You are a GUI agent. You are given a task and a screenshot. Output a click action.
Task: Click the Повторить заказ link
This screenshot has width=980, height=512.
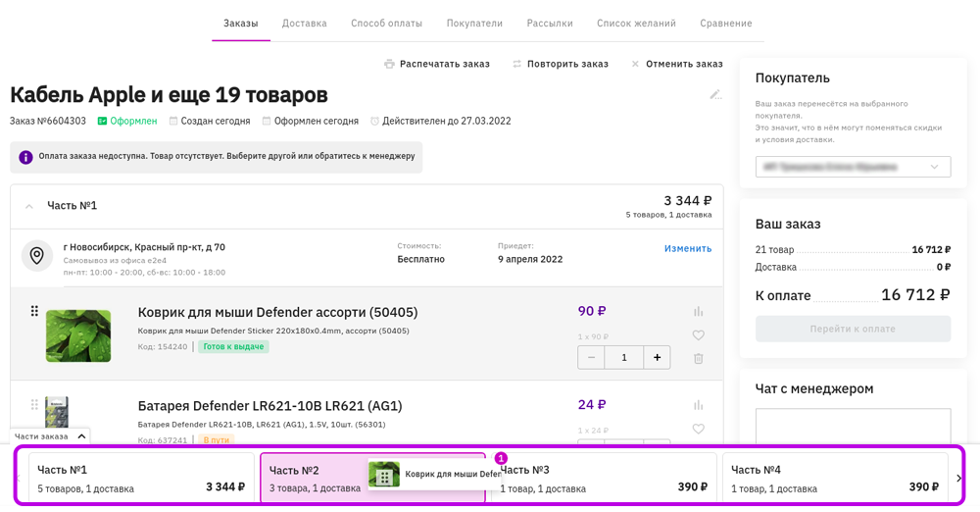tap(567, 64)
